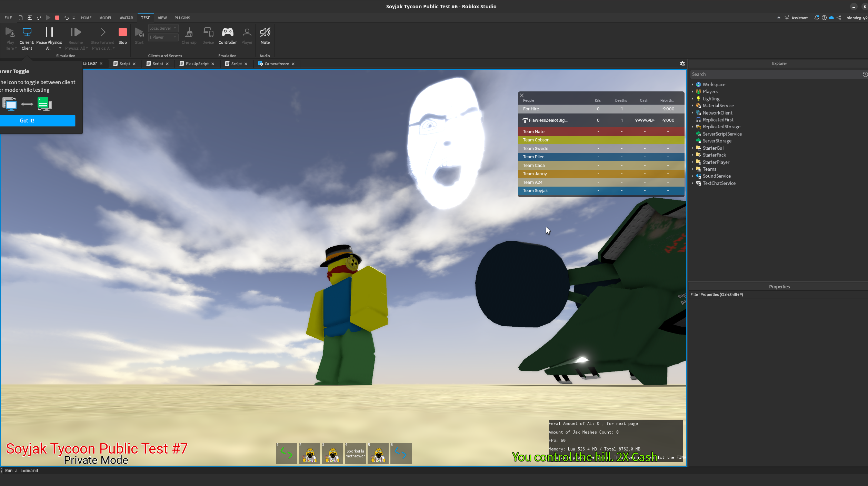This screenshot has width=868, height=486.
Task: Switch to the AVATAR ribbon tab
Action: [126, 18]
